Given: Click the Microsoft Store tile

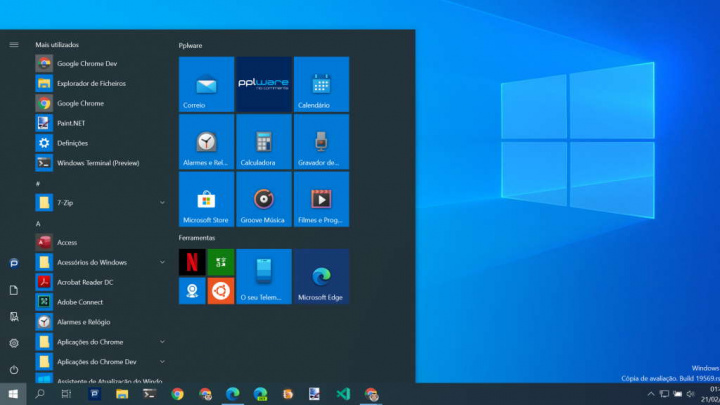Looking at the screenshot, I should 206,199.
